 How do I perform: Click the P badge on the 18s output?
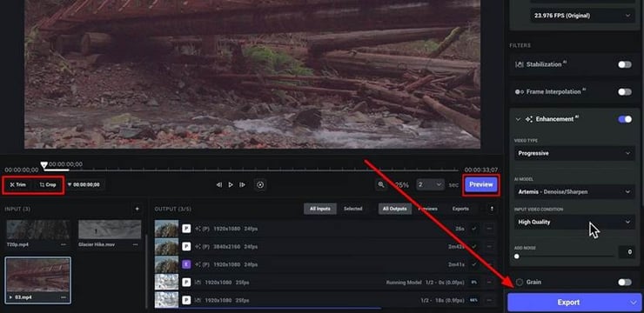(x=186, y=300)
